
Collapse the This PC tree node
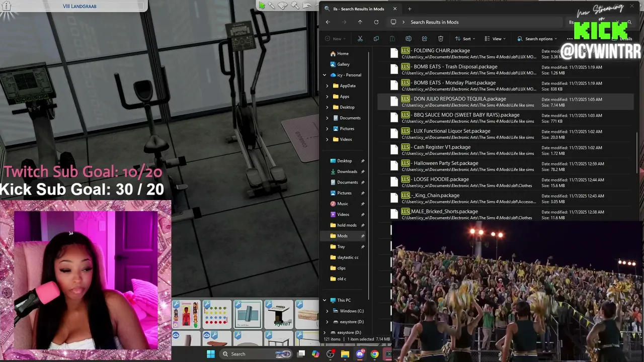(325, 300)
